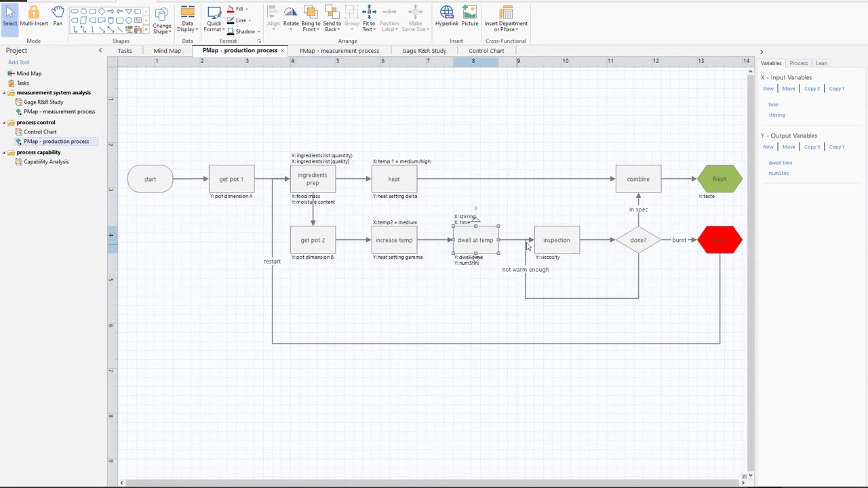Click Move under Y - Output Variables
Viewport: 868px width, 488px height.
coord(789,147)
